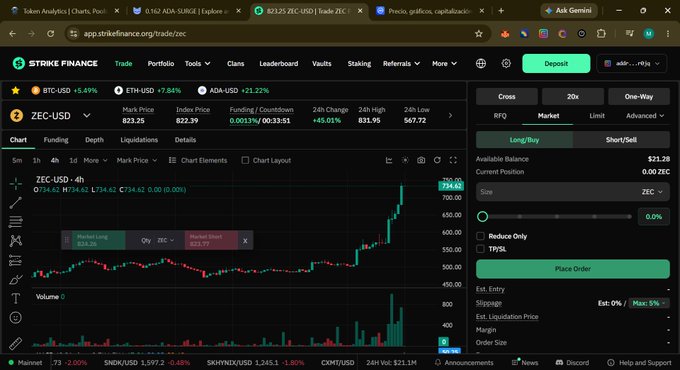Open Chrome profile avatar M

tap(649, 33)
